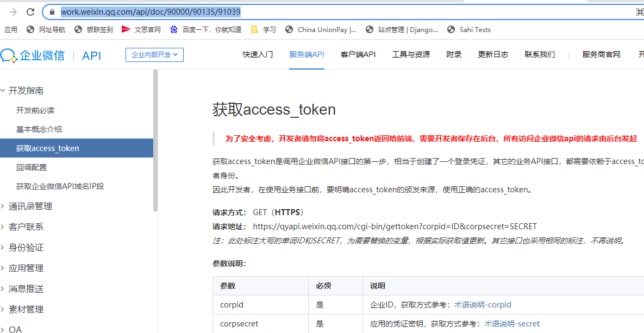The width and height of the screenshot is (644, 333).
Task: Click the sidebar vertical scrollbar
Action: click(155, 141)
